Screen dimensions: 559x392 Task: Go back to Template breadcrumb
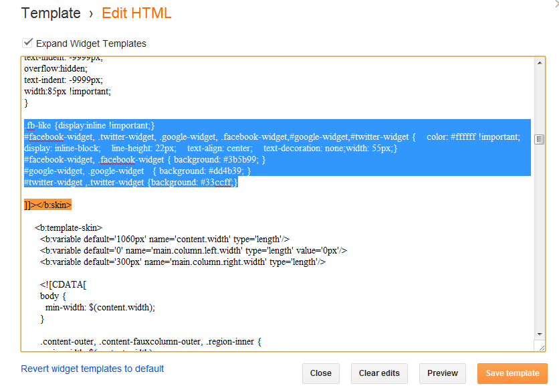[x=50, y=13]
